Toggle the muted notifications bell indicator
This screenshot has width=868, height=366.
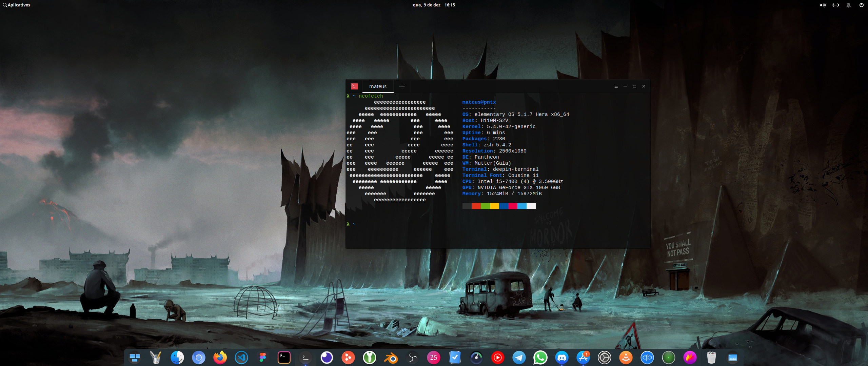click(849, 5)
